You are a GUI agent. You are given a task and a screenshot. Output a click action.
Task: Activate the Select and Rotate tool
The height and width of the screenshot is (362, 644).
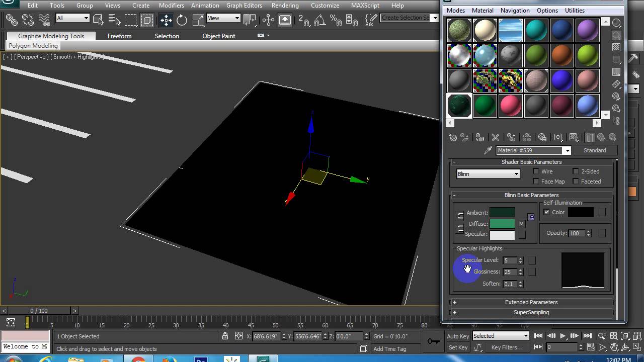(x=182, y=20)
